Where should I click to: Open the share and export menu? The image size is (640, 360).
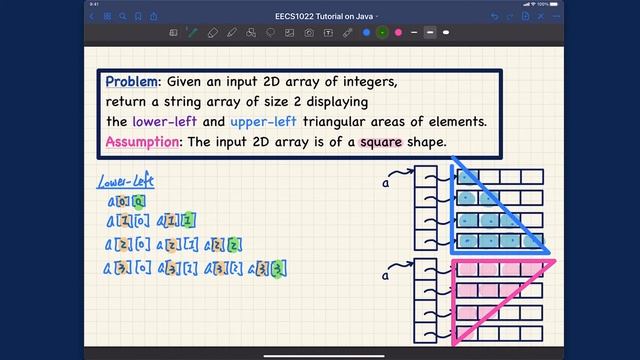(x=153, y=16)
